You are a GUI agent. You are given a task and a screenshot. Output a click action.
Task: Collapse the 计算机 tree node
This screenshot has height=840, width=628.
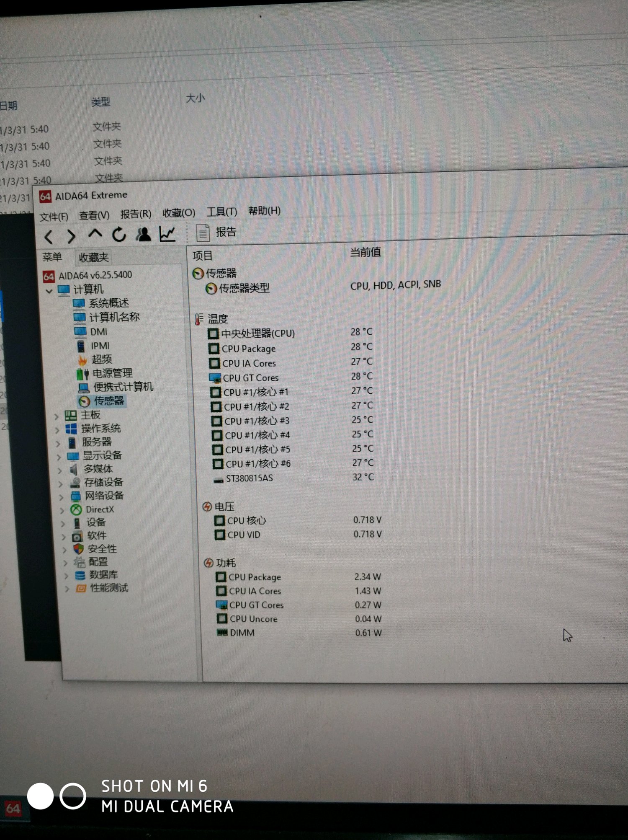(x=49, y=290)
